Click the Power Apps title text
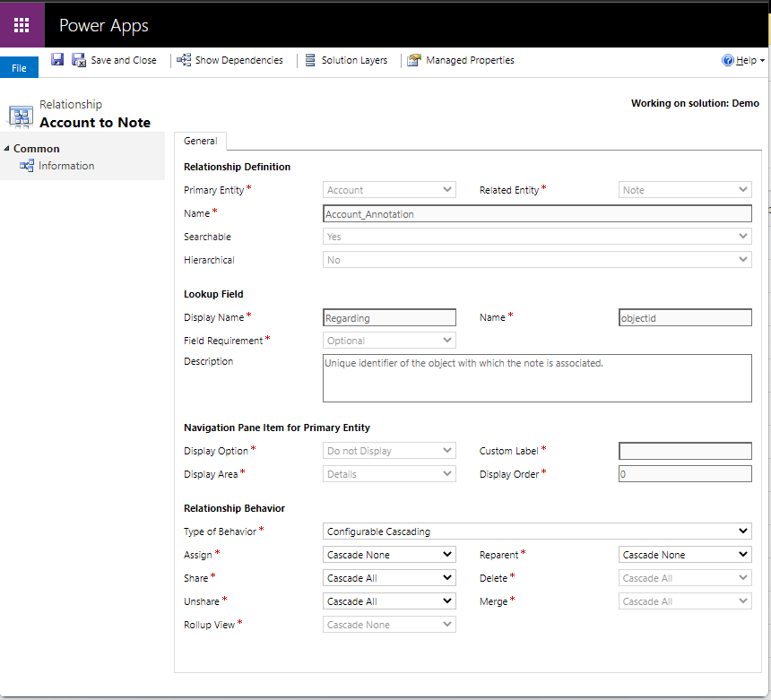 click(x=104, y=26)
